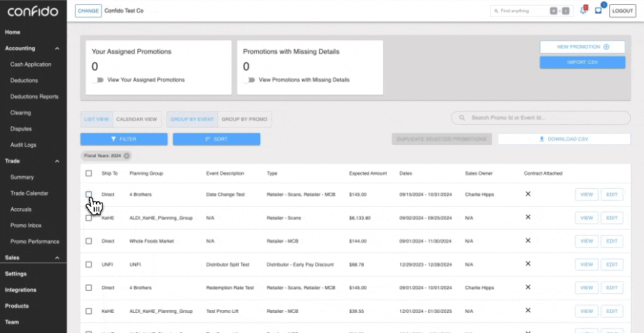Viewport: 644px width, 333px height.
Task: Click Duplicate Selected Promotions button
Action: [x=441, y=139]
